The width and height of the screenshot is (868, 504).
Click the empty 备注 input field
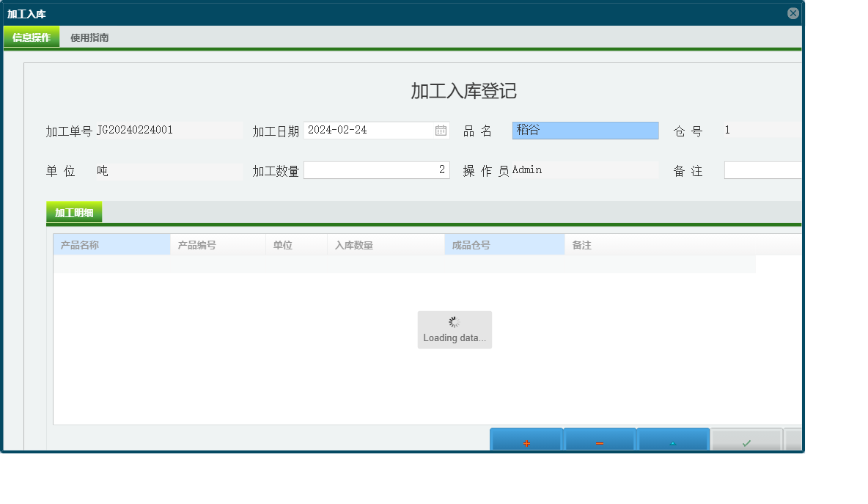click(x=762, y=169)
